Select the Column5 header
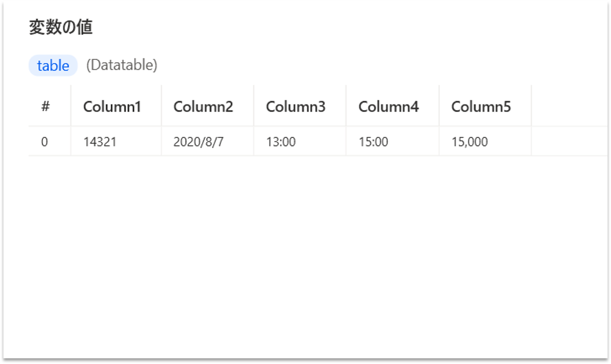This screenshot has height=364, width=611. 481,107
